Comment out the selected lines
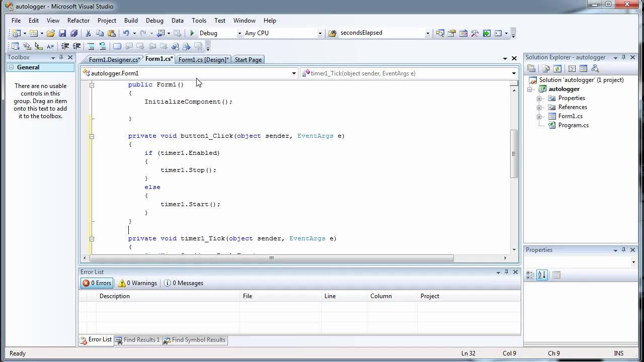The image size is (644, 362). tap(91, 46)
